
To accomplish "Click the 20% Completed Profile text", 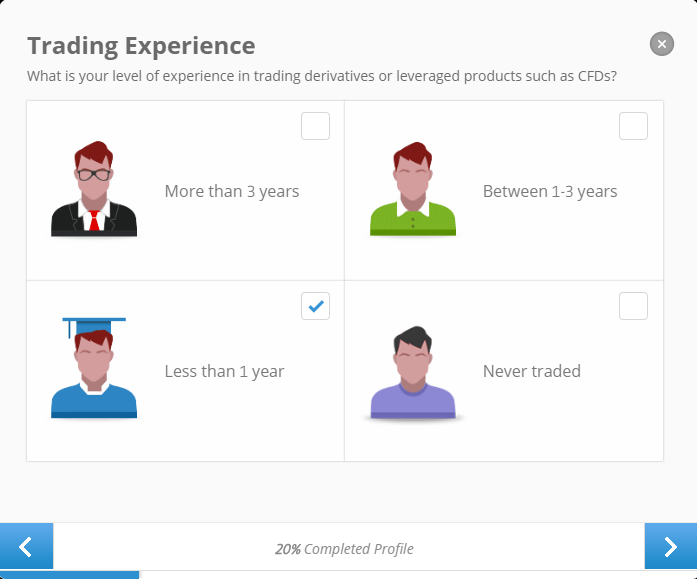I will (344, 549).
